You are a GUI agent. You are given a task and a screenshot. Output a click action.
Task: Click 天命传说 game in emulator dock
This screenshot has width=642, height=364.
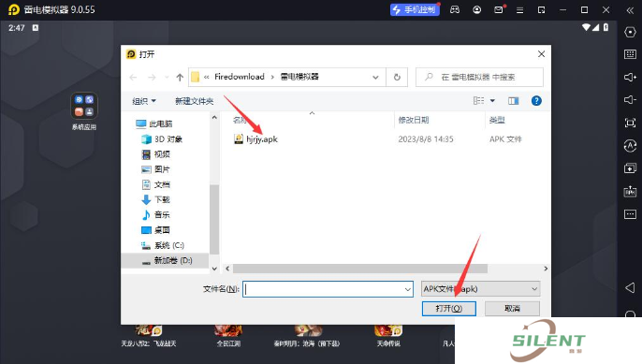(x=388, y=336)
